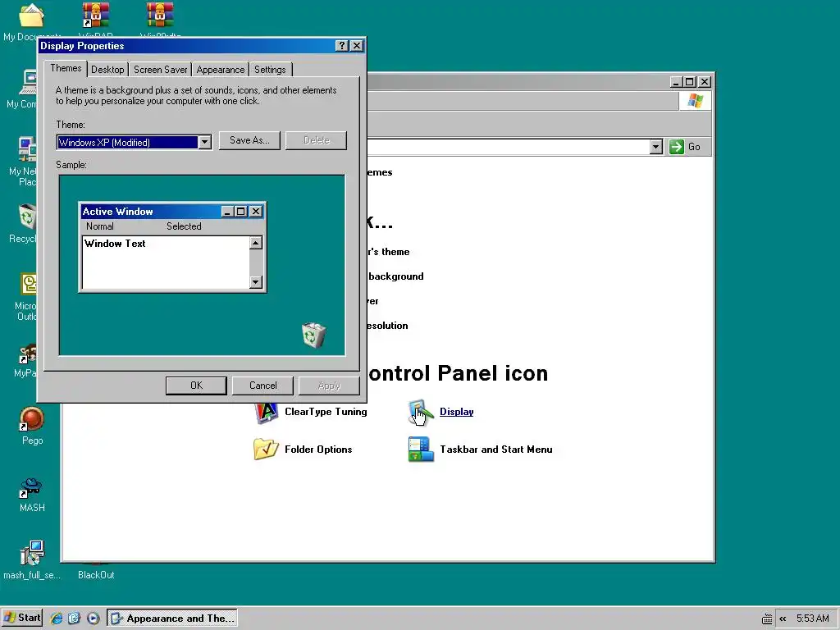Click the Start button

click(x=21, y=618)
